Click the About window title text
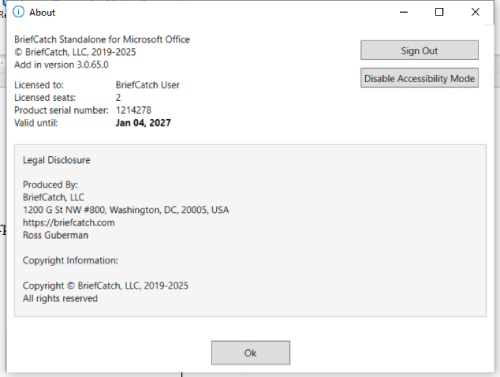 click(x=42, y=12)
